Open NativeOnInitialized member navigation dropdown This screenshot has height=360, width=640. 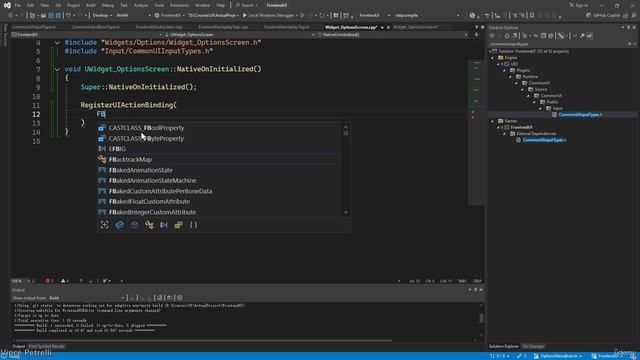point(392,35)
